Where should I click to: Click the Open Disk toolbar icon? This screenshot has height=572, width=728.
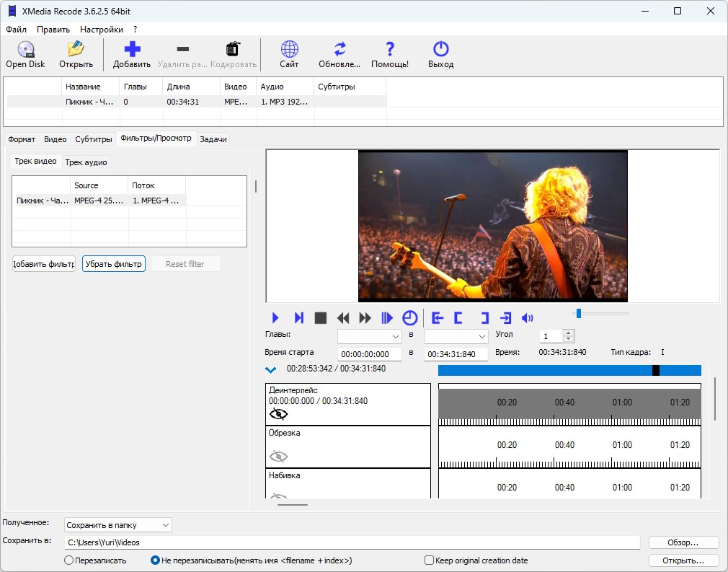click(x=25, y=50)
